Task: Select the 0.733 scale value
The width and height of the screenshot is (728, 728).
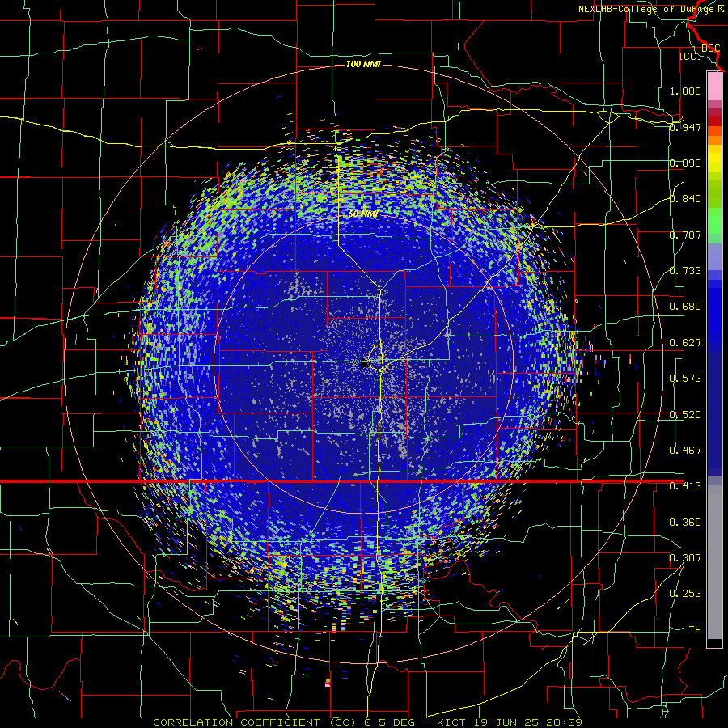Action: pos(685,271)
